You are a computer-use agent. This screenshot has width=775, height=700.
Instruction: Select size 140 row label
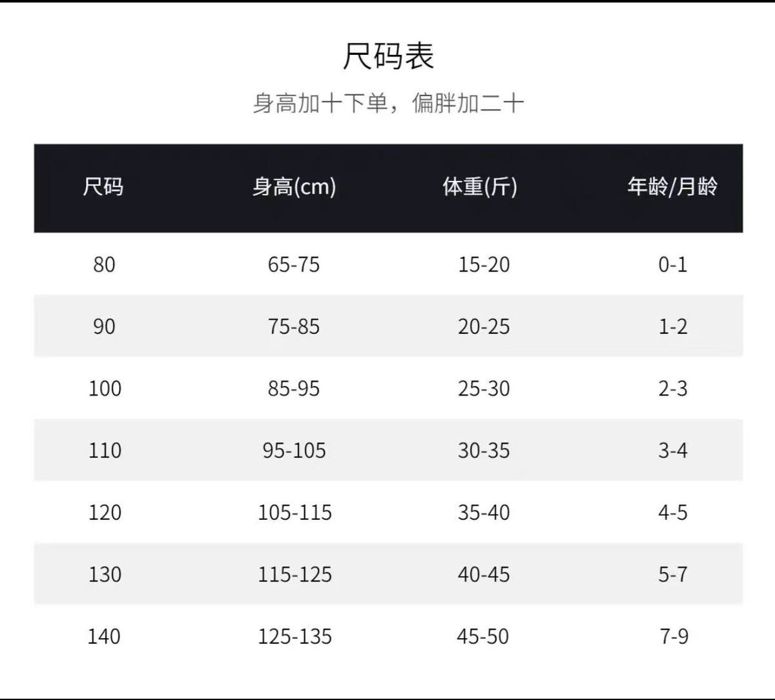coord(105,636)
